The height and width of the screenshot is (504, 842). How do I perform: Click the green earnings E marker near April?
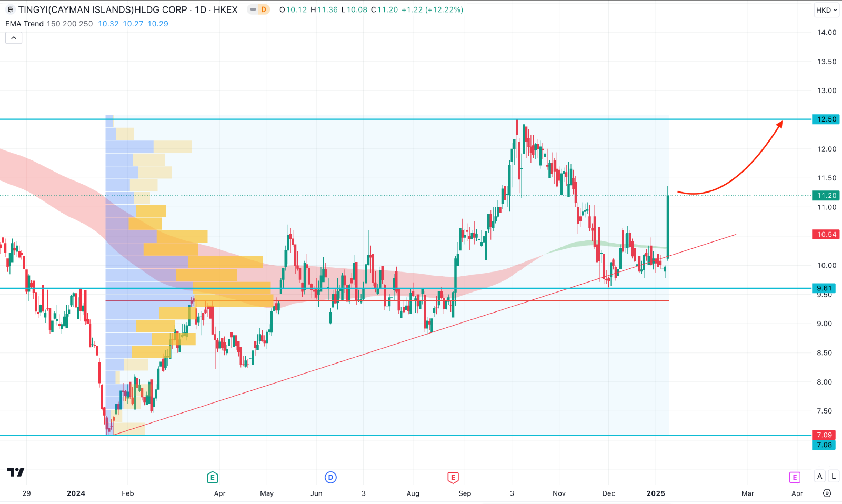212,477
